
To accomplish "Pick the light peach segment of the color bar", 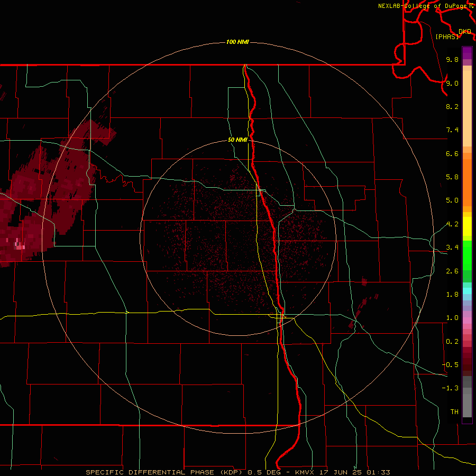I will click(x=467, y=109).
